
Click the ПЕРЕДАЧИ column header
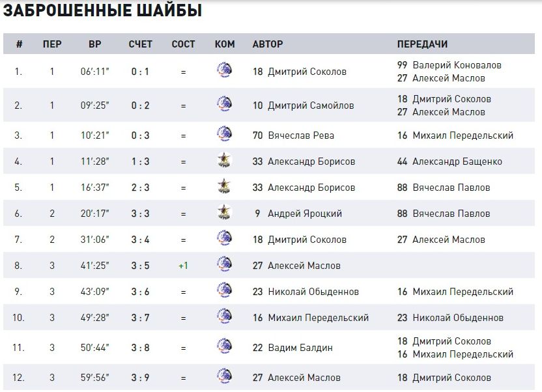(x=422, y=44)
